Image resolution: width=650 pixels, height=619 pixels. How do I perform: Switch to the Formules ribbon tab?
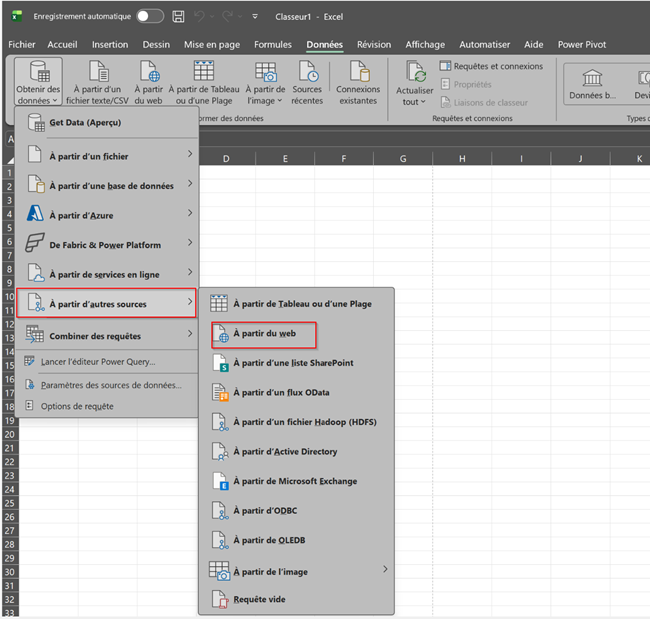pos(272,44)
